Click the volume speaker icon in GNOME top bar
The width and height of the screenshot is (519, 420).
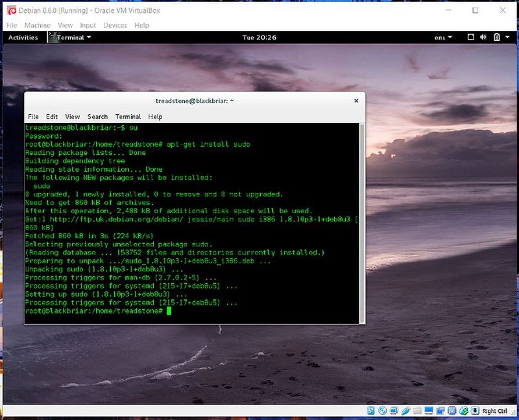pos(483,38)
